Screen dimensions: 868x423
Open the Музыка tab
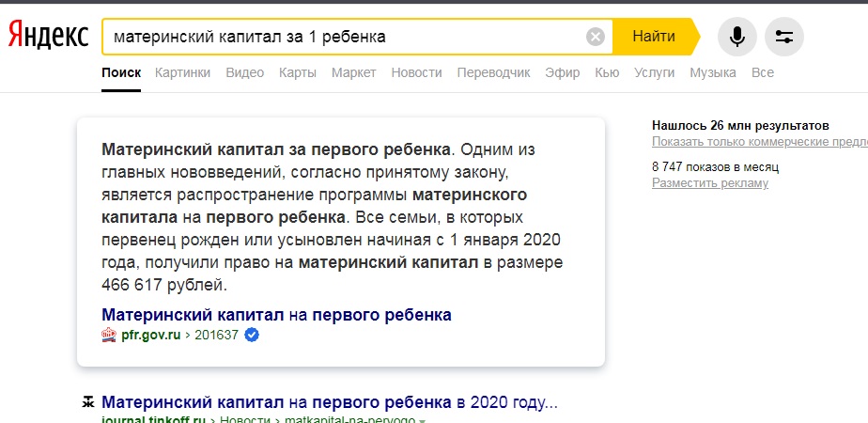tap(713, 72)
